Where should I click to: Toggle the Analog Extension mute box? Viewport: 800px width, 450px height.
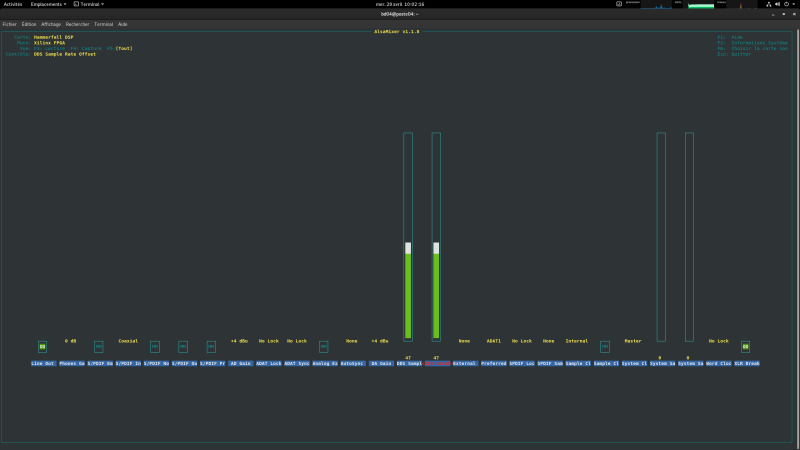tap(323, 347)
